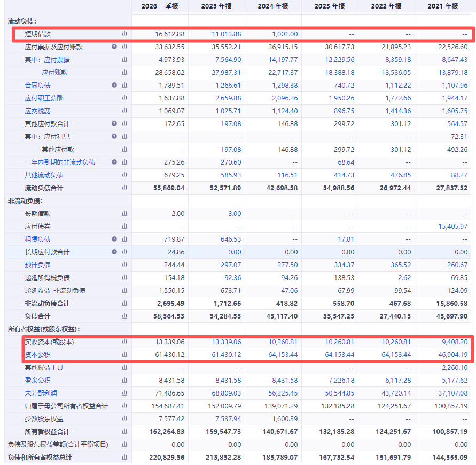Select the 2026 一季报 column header

160,6
